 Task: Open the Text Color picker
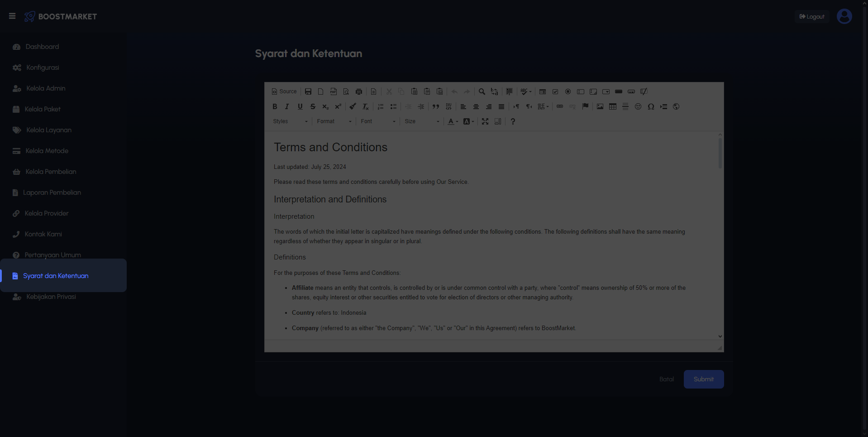coord(453,121)
